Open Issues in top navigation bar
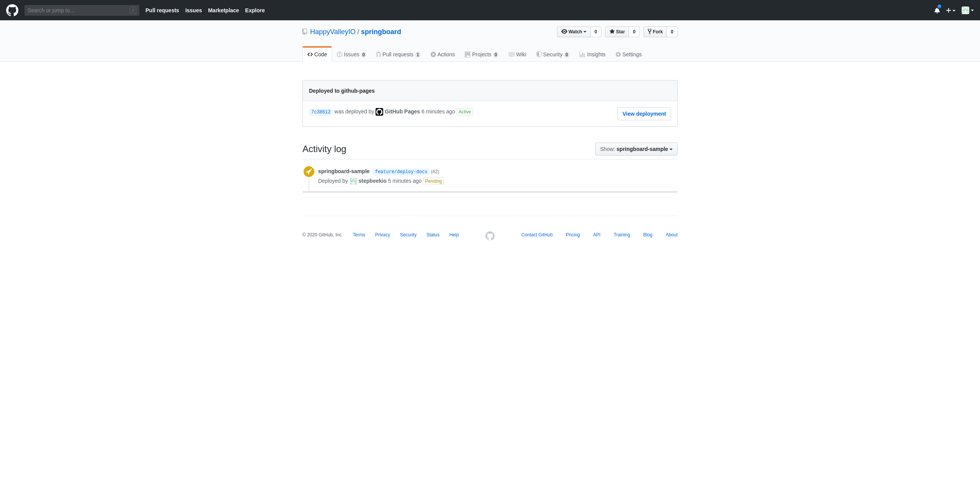The image size is (980, 503). click(193, 10)
